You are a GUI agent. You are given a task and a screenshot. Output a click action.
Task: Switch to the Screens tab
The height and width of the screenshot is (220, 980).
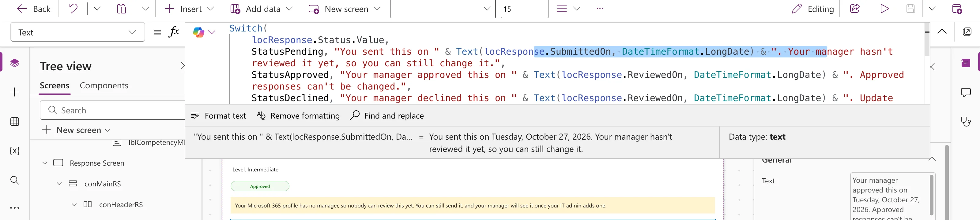pyautogui.click(x=55, y=86)
